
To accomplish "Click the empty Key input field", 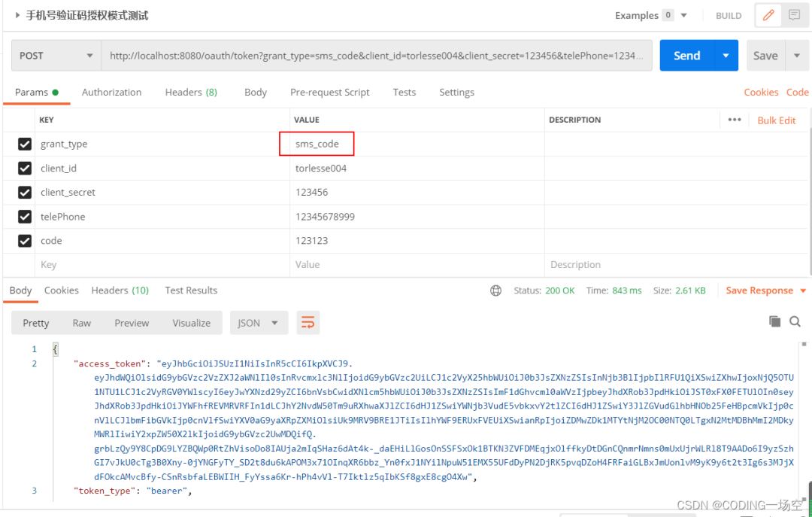I will [162, 264].
